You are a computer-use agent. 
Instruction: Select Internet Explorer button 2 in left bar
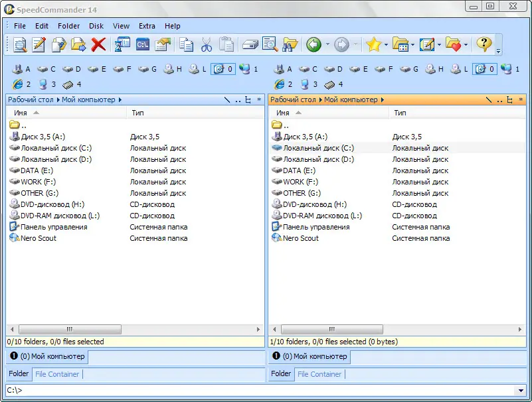[x=22, y=84]
